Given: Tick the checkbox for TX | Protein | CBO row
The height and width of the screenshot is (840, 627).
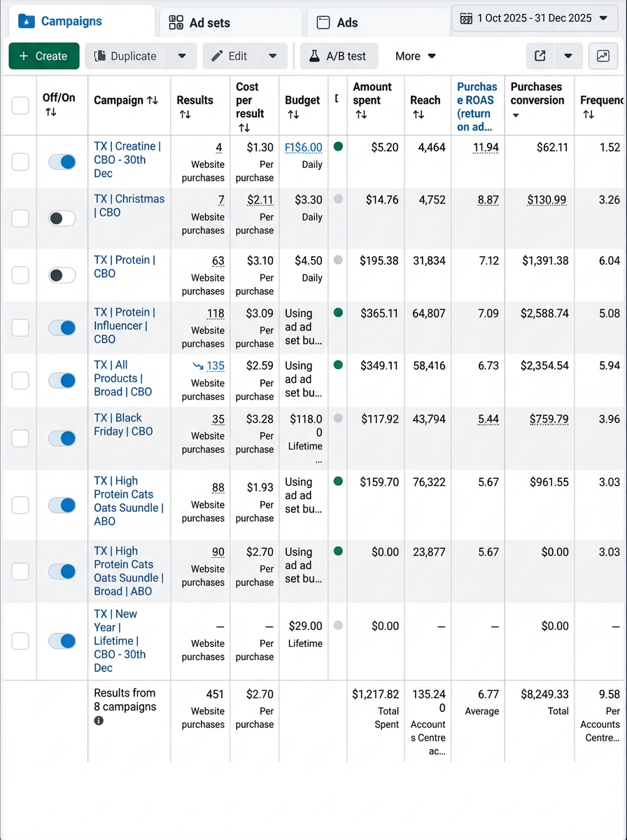Looking at the screenshot, I should coord(20,275).
